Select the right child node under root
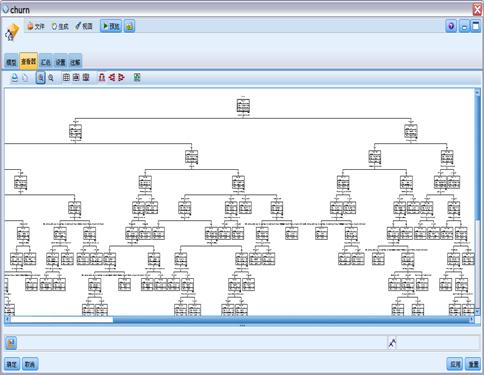 411,131
